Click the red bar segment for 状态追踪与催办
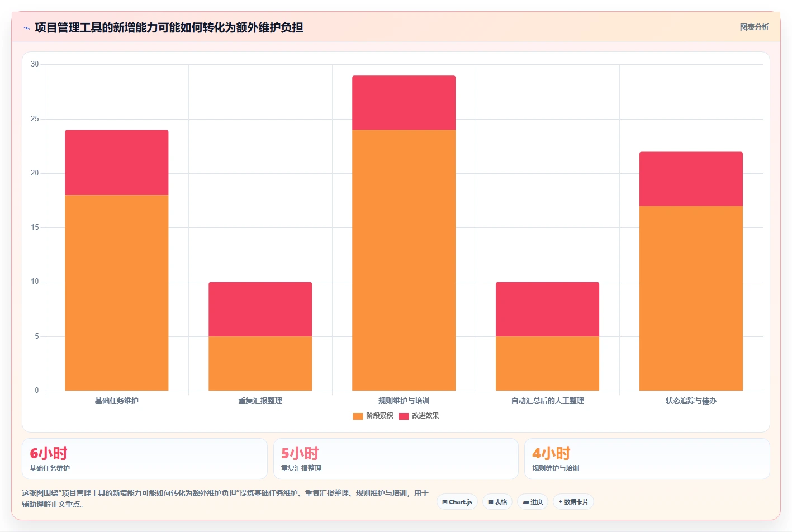 click(691, 179)
